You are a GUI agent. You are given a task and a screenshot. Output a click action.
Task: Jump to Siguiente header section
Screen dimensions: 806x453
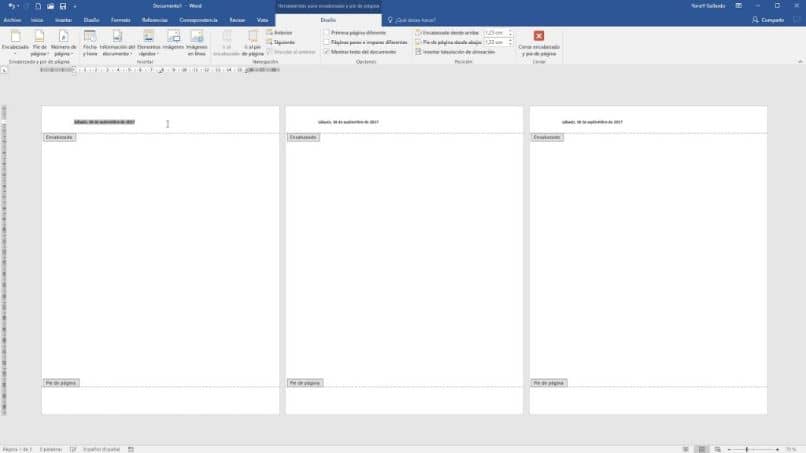tap(281, 42)
